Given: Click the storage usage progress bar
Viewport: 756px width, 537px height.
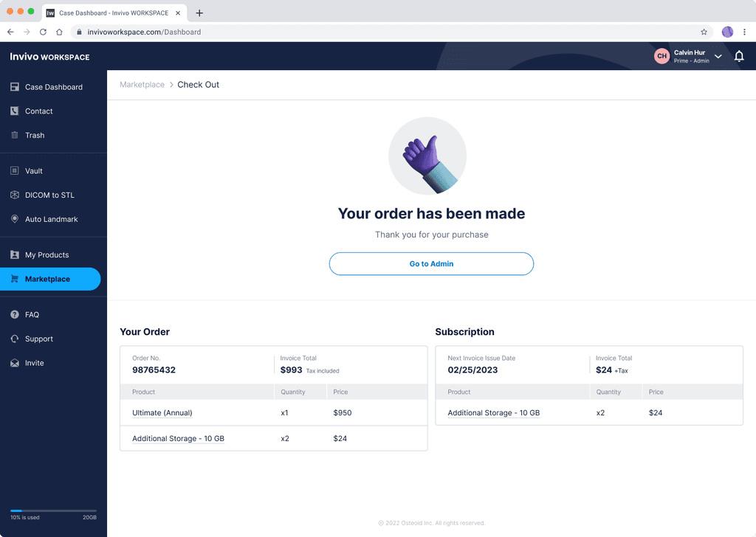Looking at the screenshot, I should [53, 510].
